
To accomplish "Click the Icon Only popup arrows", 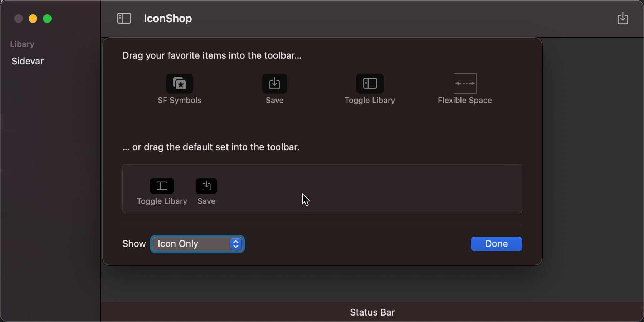I will click(236, 244).
